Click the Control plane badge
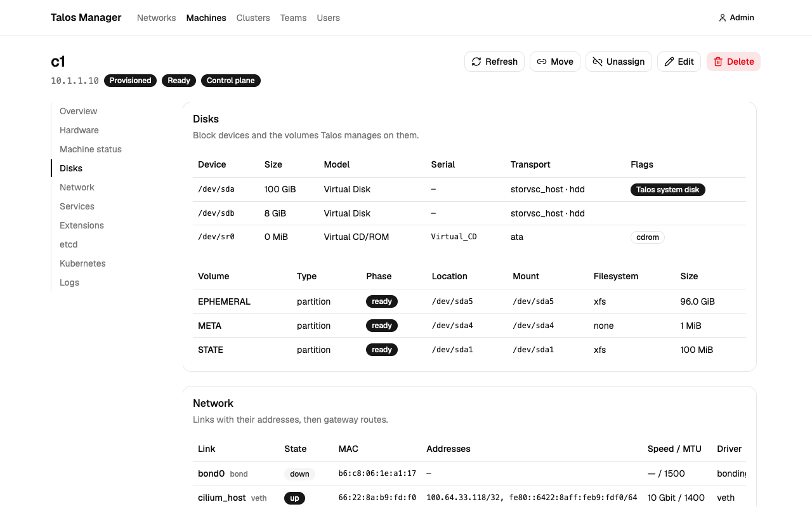The width and height of the screenshot is (812, 516). [231, 81]
